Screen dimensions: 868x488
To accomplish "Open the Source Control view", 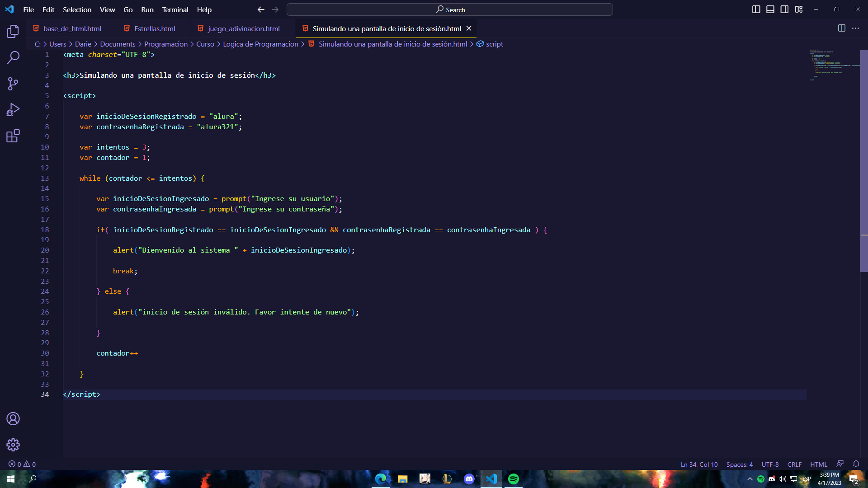I will pyautogui.click(x=13, y=84).
